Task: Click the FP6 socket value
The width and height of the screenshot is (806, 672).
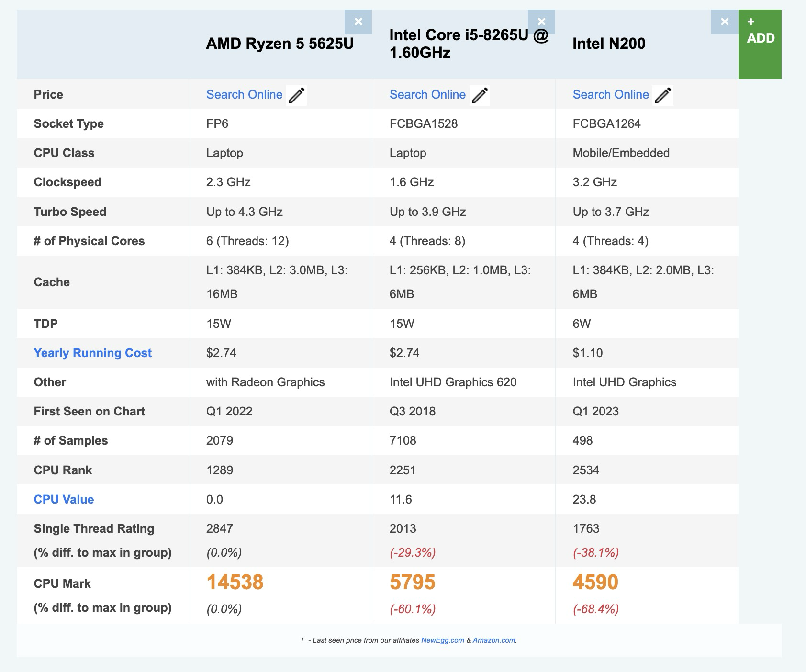Action: coord(217,123)
